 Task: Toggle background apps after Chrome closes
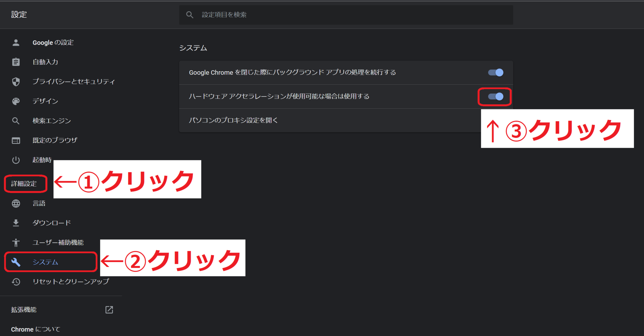[495, 73]
